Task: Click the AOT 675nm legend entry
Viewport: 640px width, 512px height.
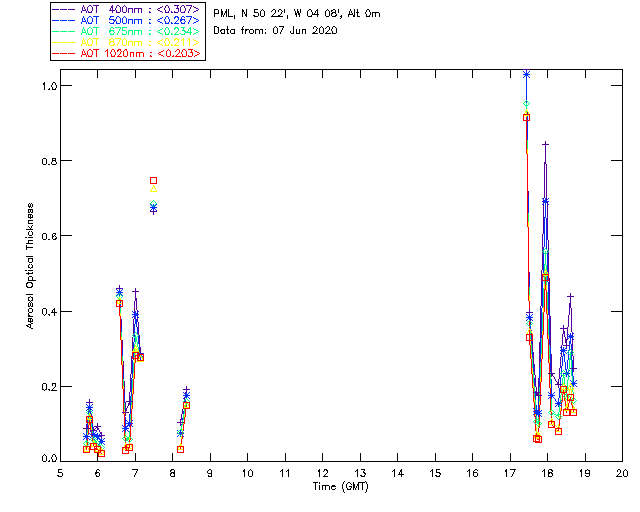Action: tap(127, 31)
